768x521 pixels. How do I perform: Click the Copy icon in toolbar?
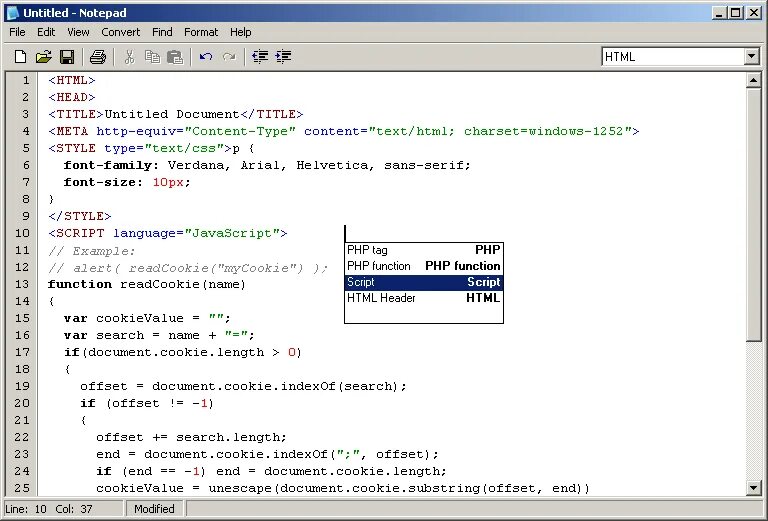pos(152,57)
